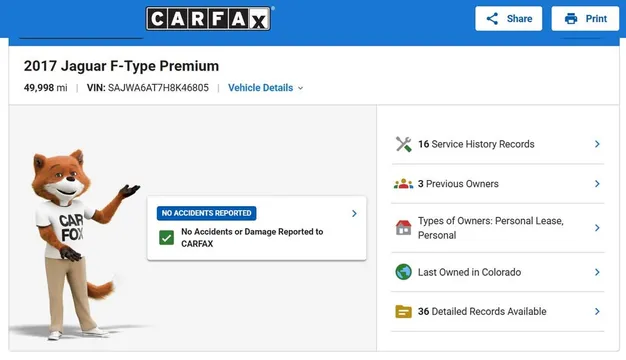Open Types of Owners: Personal Lease row

click(x=497, y=228)
